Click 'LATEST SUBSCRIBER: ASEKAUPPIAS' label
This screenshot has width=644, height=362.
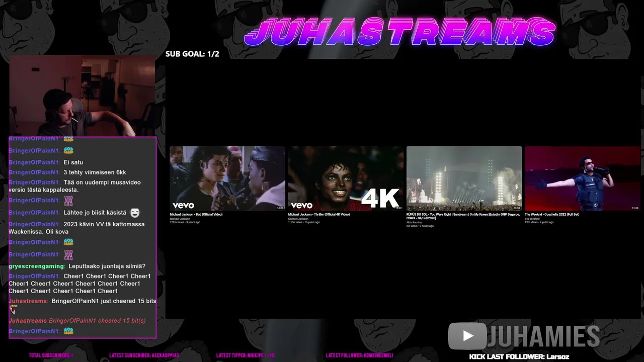coord(144,355)
